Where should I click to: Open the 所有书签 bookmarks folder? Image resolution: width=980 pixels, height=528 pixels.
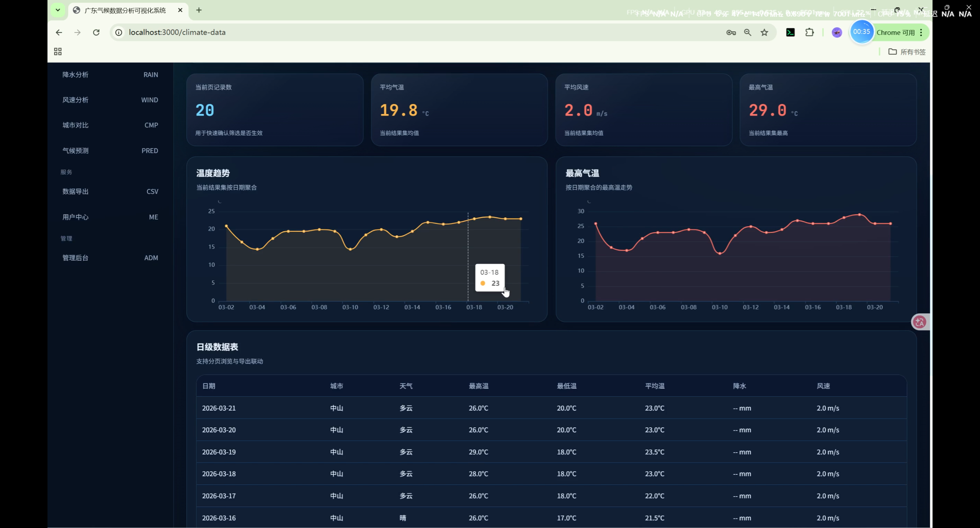coord(907,52)
